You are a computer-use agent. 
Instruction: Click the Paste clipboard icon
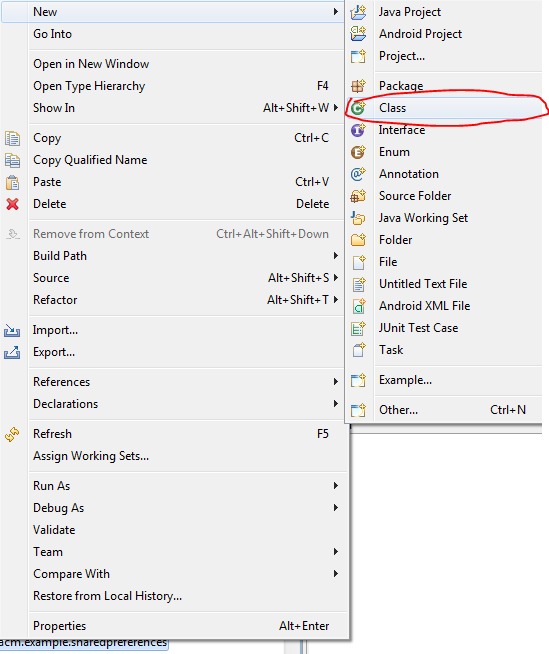[12, 182]
